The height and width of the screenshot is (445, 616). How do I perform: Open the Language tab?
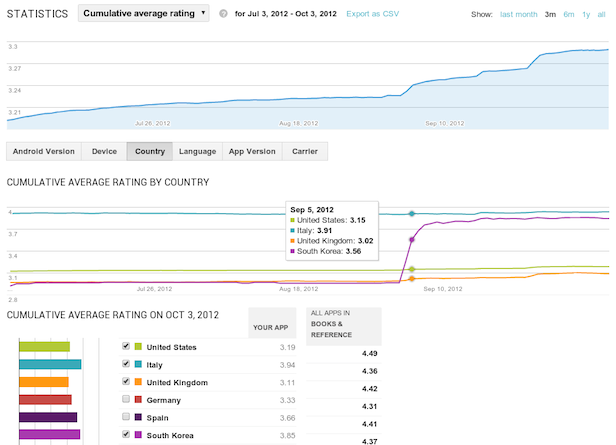point(197,151)
